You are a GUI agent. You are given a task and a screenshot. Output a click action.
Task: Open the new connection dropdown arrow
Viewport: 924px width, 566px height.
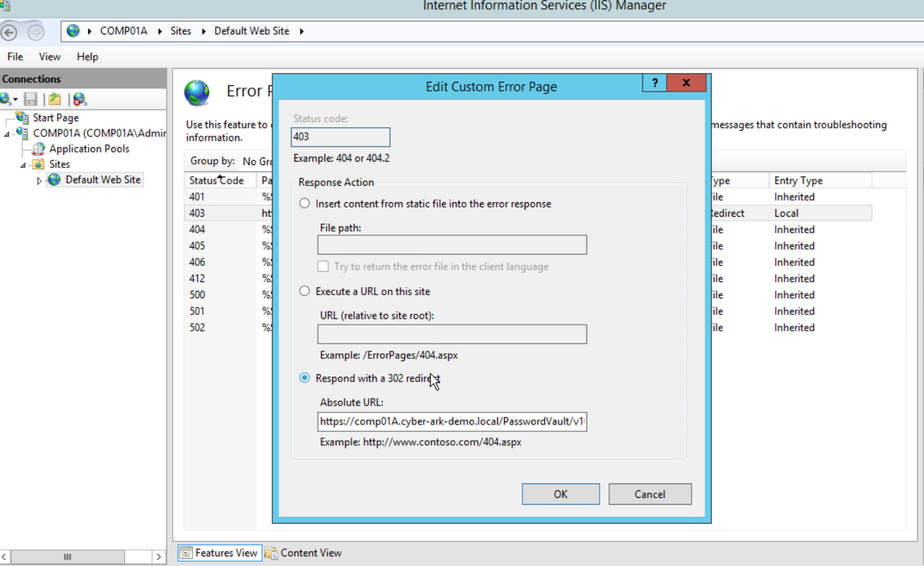16,99
